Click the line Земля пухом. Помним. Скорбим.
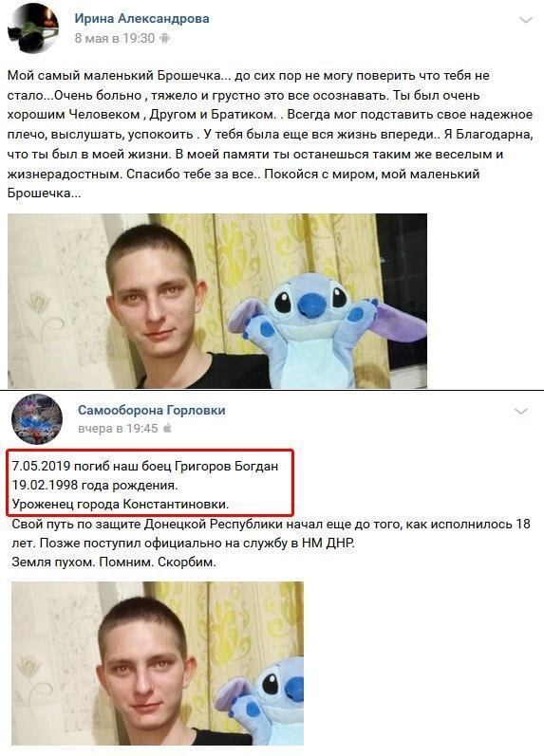The height and width of the screenshot is (756, 544). point(114,562)
